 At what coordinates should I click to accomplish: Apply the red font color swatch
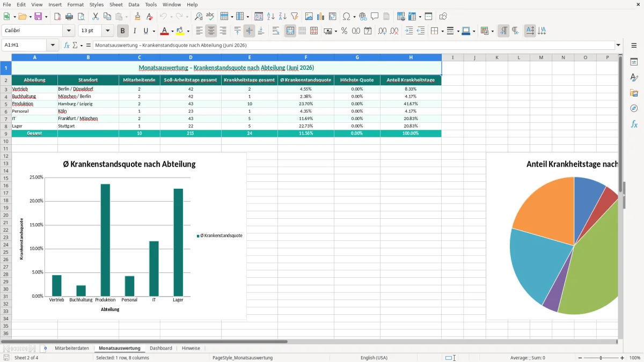coord(165,31)
